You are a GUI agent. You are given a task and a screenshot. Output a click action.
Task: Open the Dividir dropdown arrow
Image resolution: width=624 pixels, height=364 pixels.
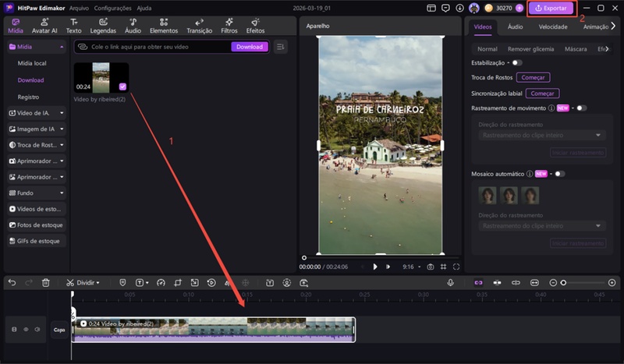pyautogui.click(x=98, y=283)
